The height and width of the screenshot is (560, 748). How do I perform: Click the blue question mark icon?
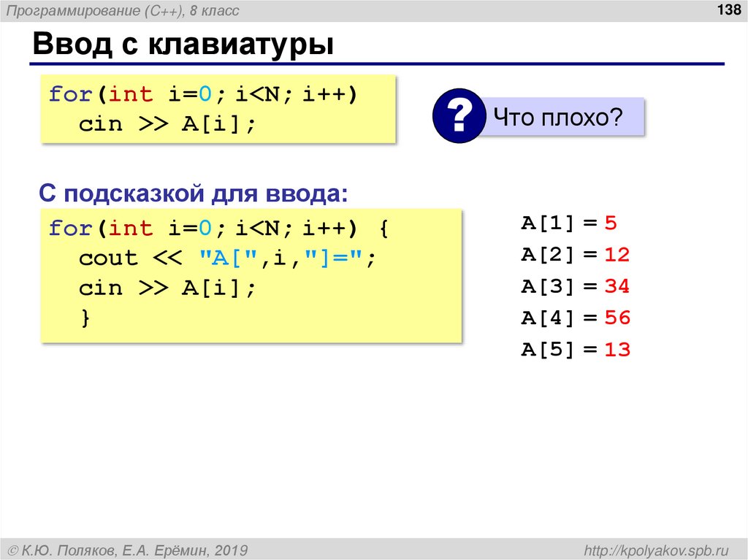[459, 116]
